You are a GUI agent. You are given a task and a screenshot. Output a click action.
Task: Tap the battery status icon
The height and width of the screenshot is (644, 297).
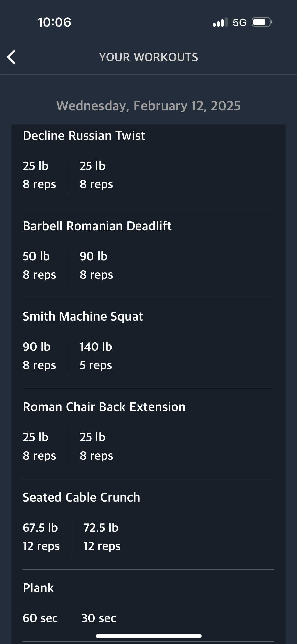tap(262, 22)
